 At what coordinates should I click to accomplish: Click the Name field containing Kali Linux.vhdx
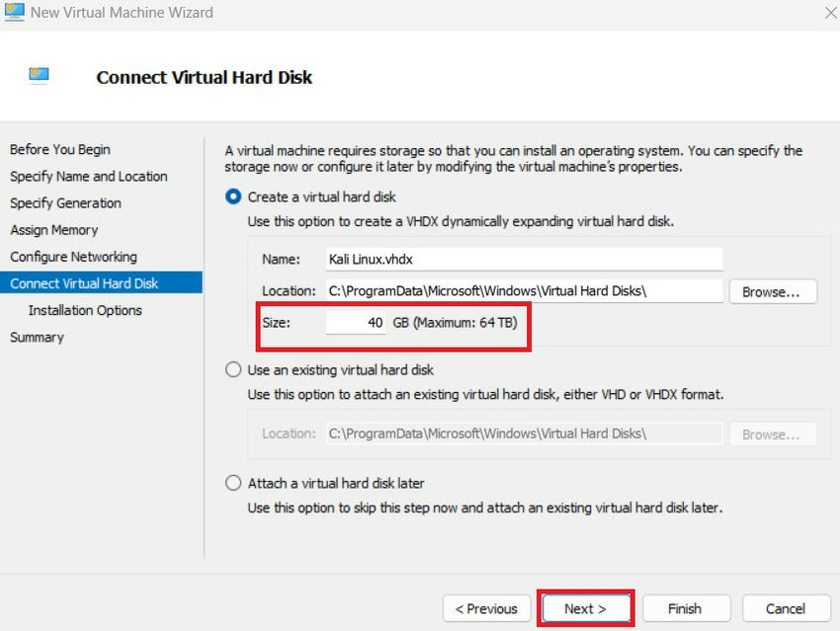pyautogui.click(x=524, y=260)
